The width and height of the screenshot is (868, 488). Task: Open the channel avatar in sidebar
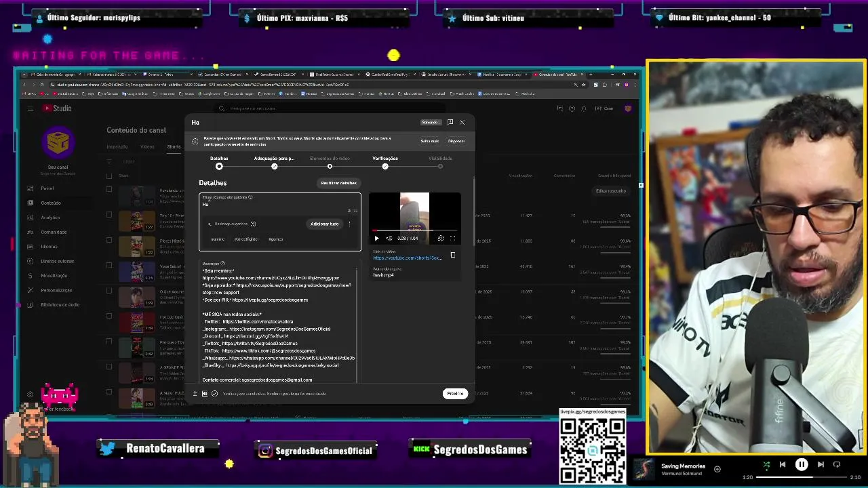pyautogui.click(x=58, y=142)
